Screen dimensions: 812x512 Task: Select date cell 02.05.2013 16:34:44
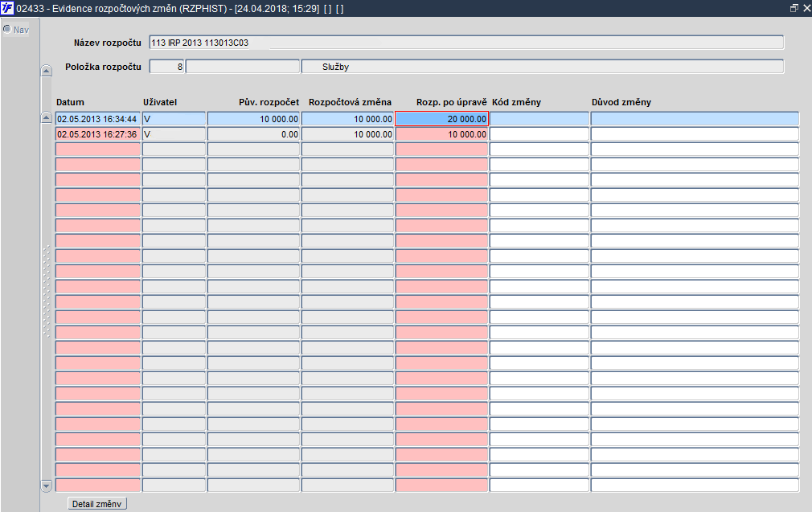98,119
